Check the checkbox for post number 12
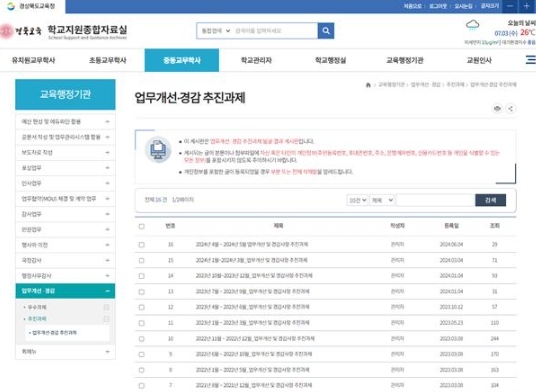Viewport: 536px width, 392px height. 142,307
